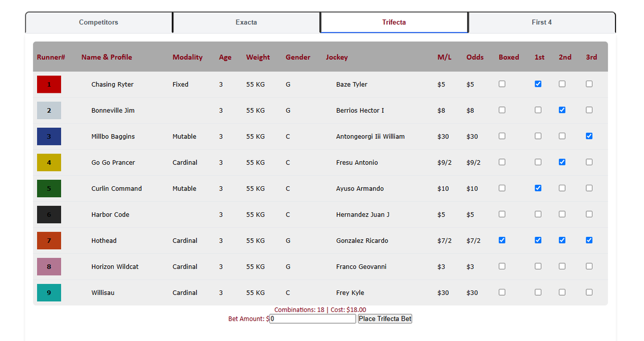644x341 pixels.
Task: Check 2nd for Horizon Wildcat
Action: coord(562,266)
